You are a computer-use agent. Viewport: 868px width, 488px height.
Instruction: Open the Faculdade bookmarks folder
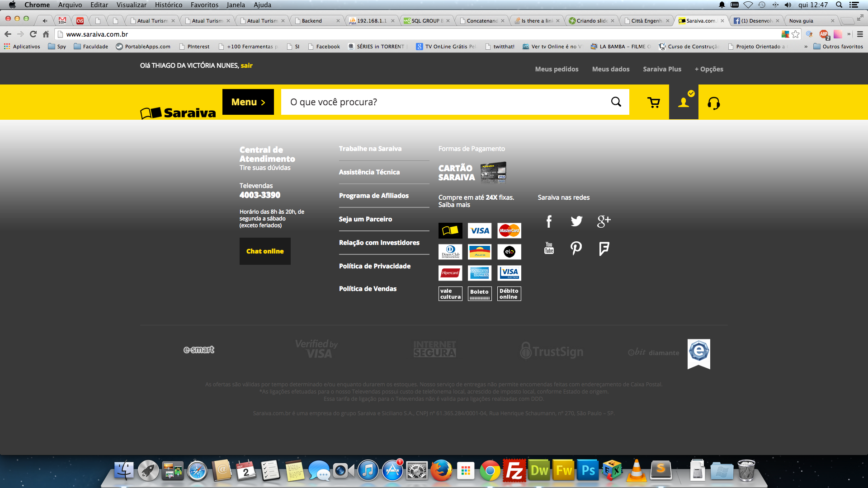[91, 47]
